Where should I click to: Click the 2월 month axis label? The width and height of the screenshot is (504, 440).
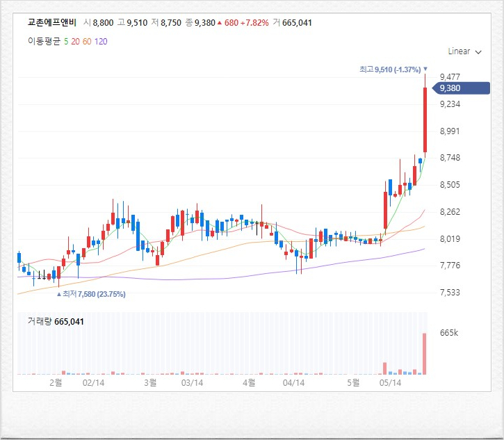click(56, 383)
